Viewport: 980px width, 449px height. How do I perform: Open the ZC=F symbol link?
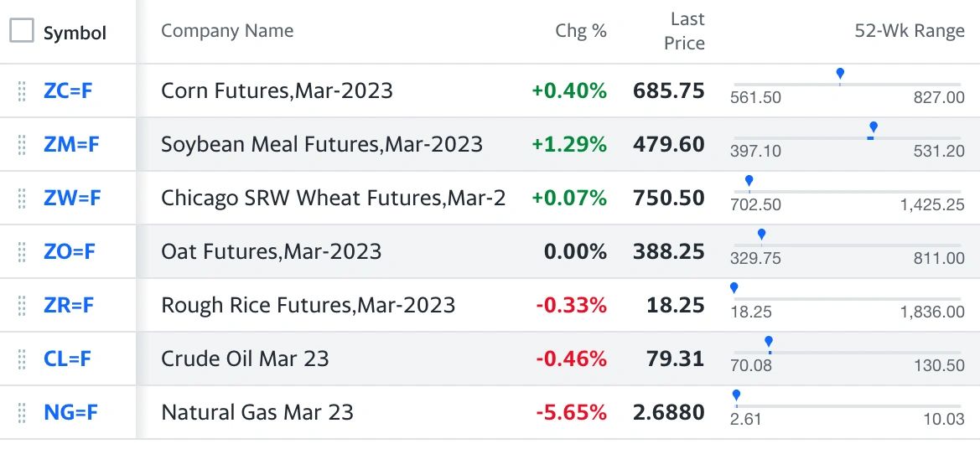tap(68, 91)
